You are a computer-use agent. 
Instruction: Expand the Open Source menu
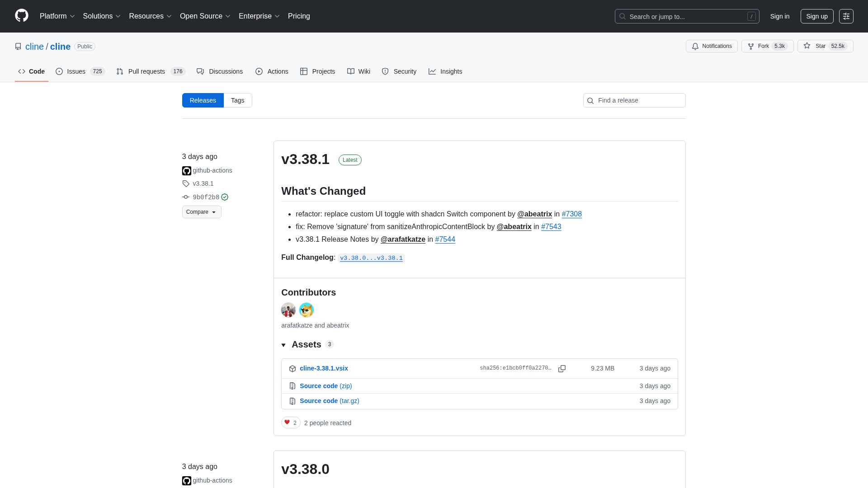205,16
